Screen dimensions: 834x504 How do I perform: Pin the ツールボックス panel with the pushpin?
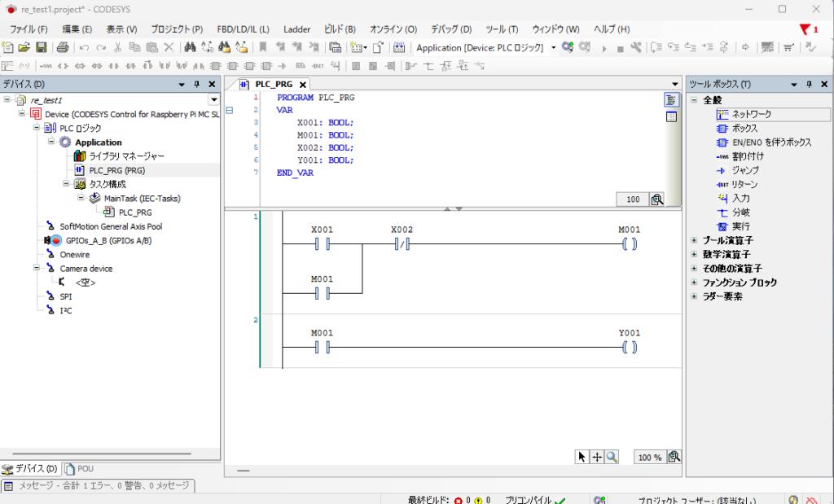(x=809, y=85)
